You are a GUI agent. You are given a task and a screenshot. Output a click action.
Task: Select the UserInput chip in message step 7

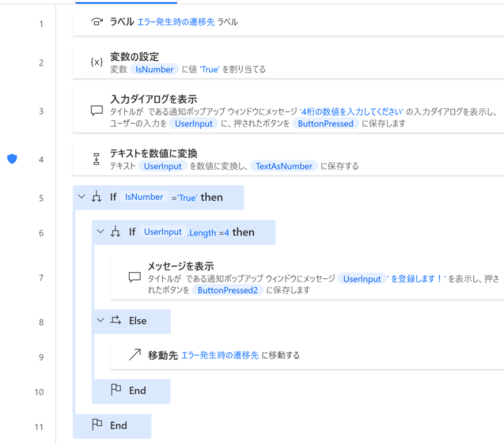tap(362, 279)
